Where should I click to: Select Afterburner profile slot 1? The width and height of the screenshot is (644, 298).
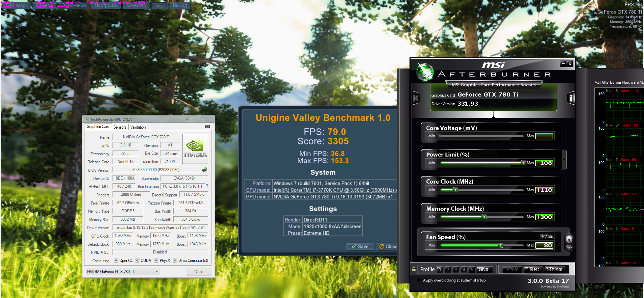coord(440,269)
